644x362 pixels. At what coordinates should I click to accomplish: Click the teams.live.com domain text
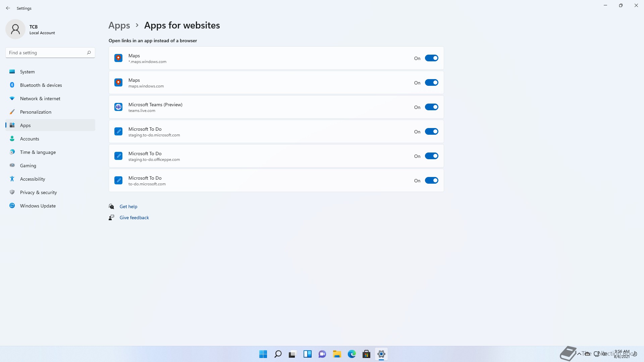pos(142,111)
